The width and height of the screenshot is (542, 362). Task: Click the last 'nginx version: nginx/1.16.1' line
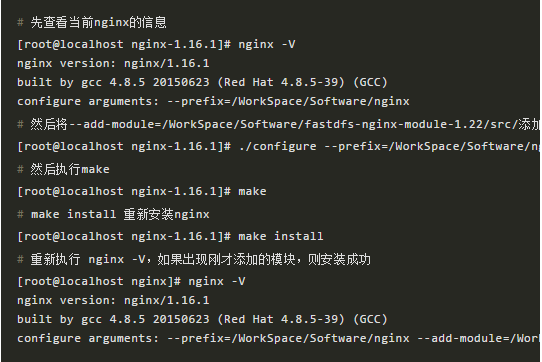pyautogui.click(x=113, y=300)
